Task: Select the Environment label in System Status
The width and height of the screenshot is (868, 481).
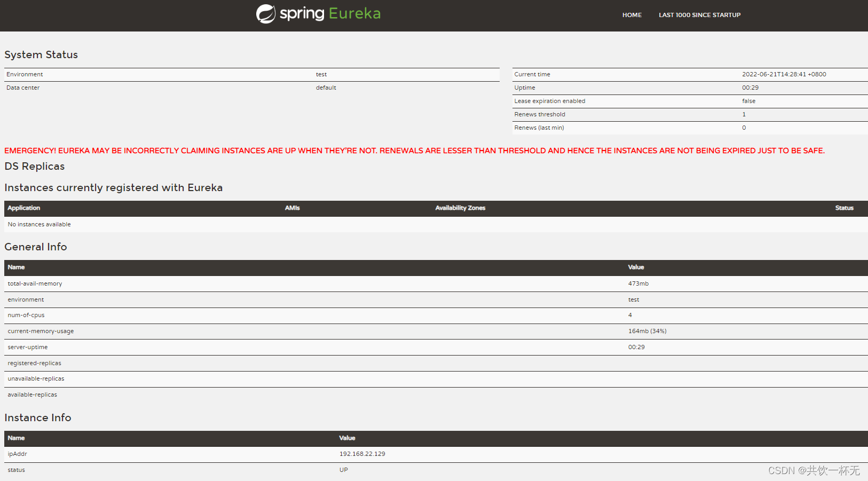Action: pyautogui.click(x=25, y=74)
